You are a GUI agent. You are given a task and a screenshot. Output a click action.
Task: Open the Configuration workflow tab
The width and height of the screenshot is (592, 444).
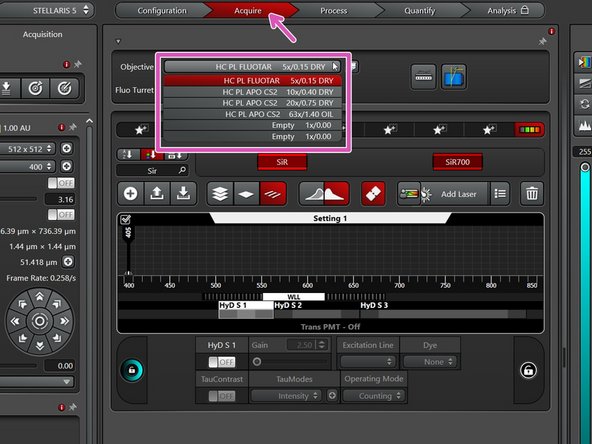pos(162,11)
